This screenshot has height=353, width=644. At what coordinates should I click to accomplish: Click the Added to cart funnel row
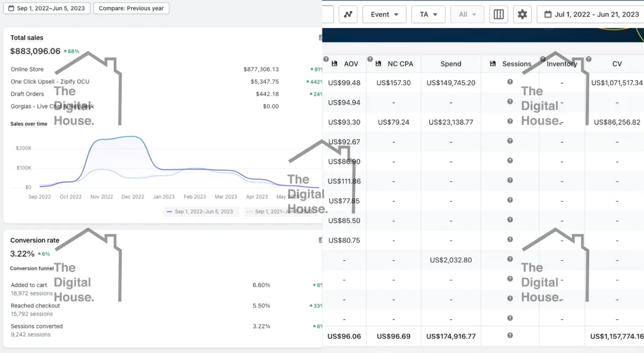(166, 289)
